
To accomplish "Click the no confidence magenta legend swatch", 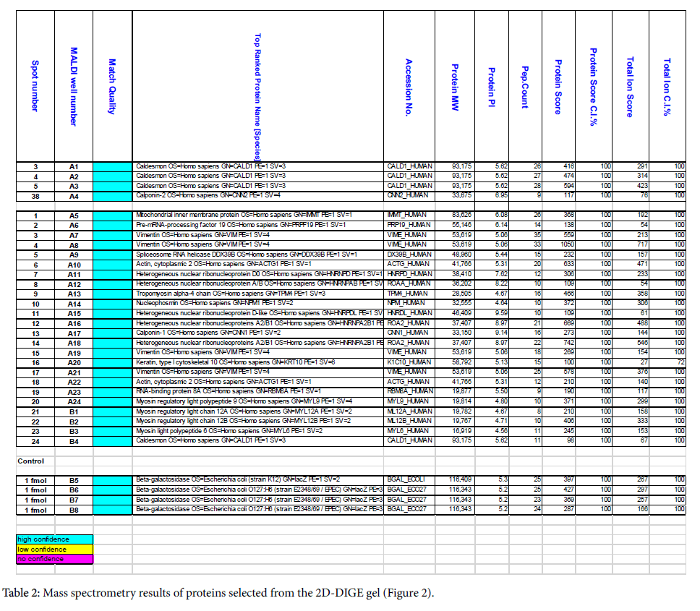I will point(55,559).
